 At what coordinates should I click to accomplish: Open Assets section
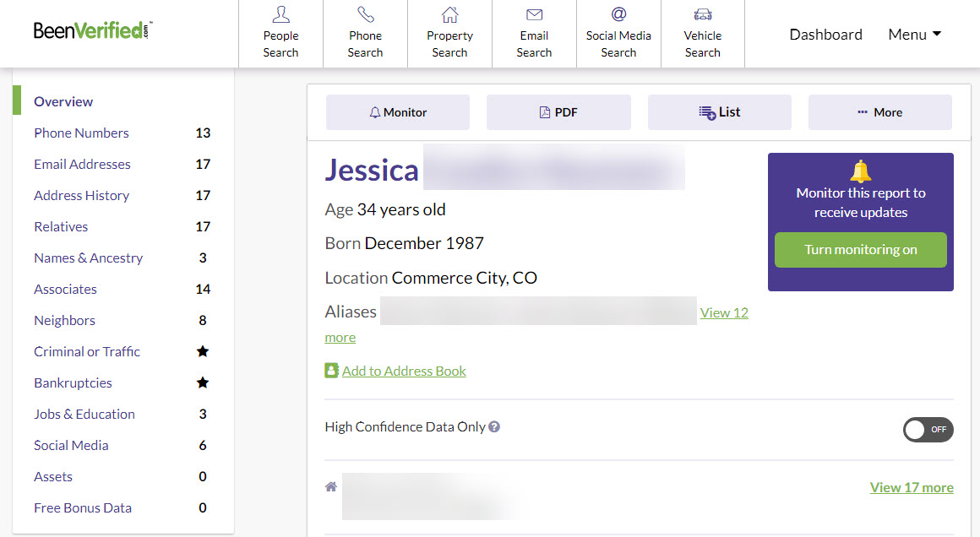[53, 476]
